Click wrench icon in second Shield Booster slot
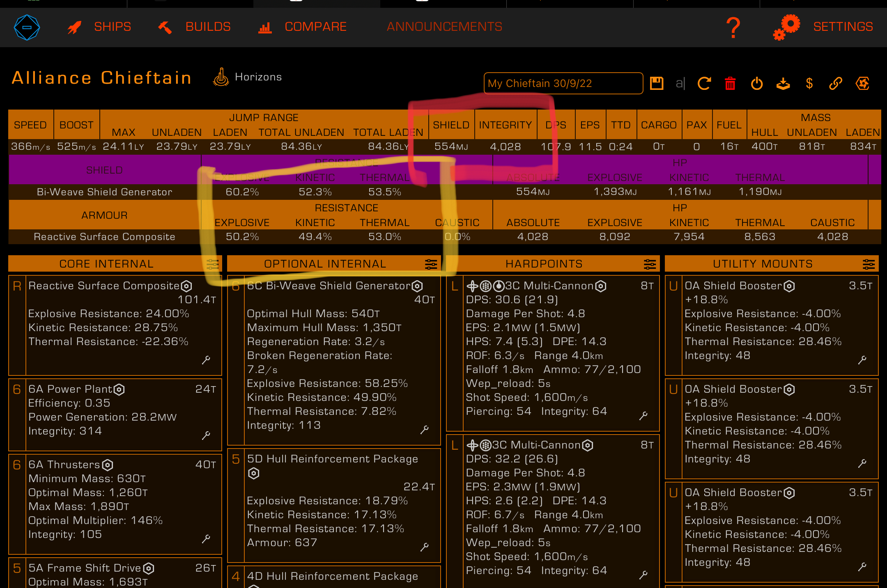 coord(862,463)
